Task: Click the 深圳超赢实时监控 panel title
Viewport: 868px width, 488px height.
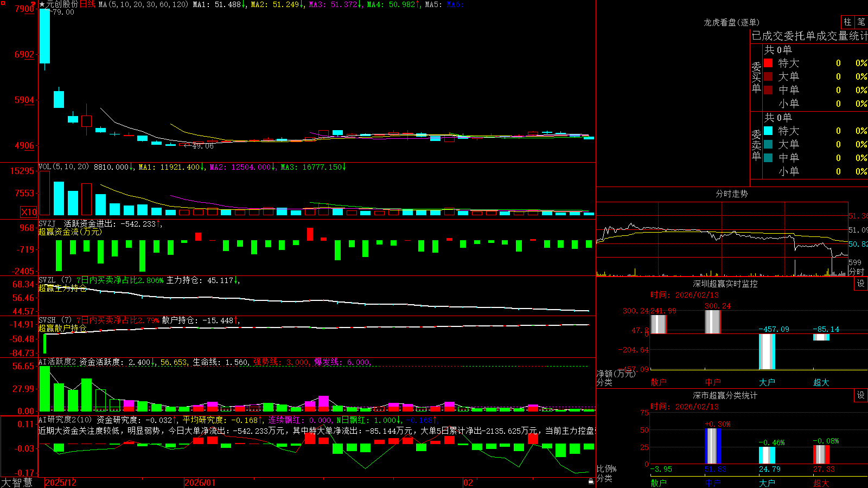Action: [x=725, y=284]
